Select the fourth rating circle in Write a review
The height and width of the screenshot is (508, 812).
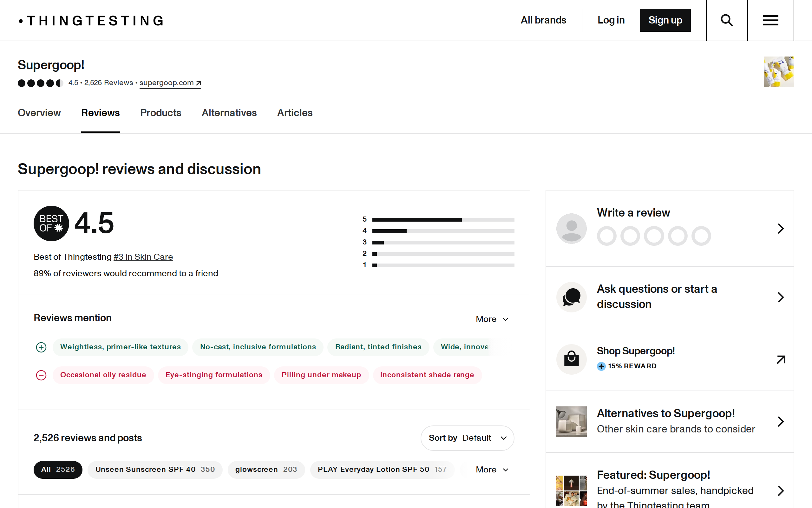pos(678,236)
